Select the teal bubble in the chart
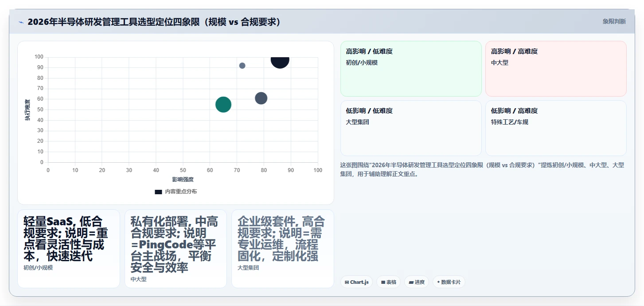The image size is (644, 306). pyautogui.click(x=223, y=104)
